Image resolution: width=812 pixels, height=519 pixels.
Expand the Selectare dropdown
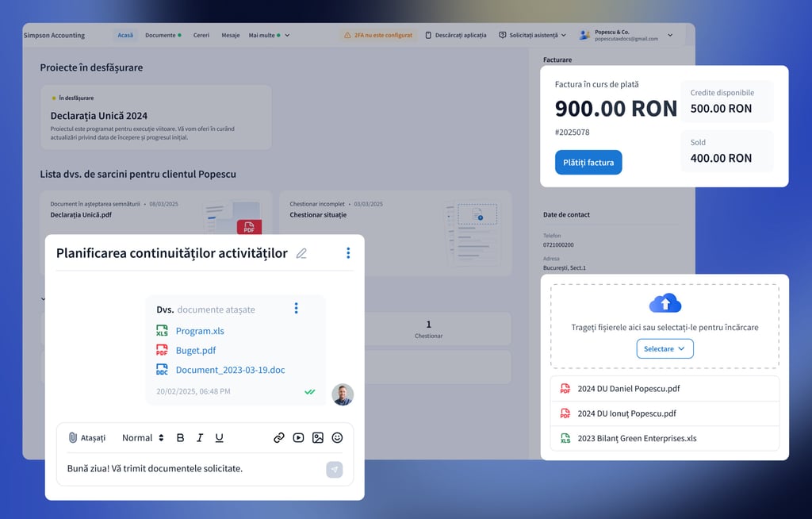tap(665, 349)
